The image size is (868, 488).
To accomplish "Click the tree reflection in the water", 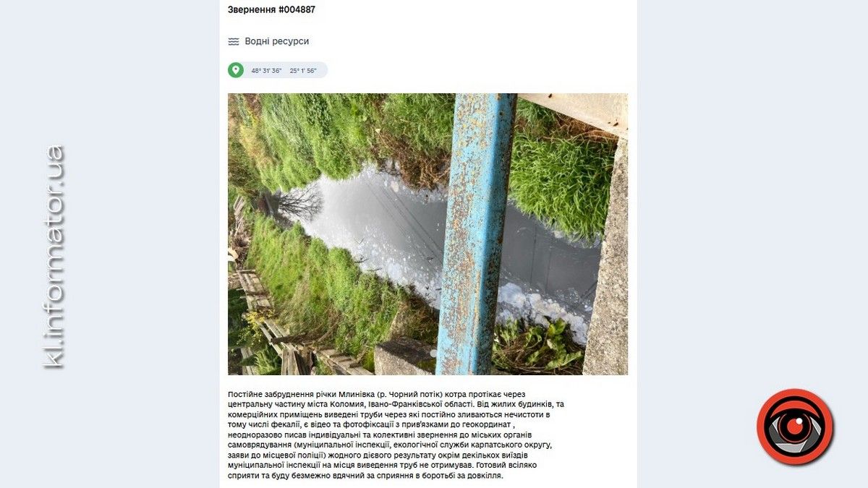I will coord(298,202).
